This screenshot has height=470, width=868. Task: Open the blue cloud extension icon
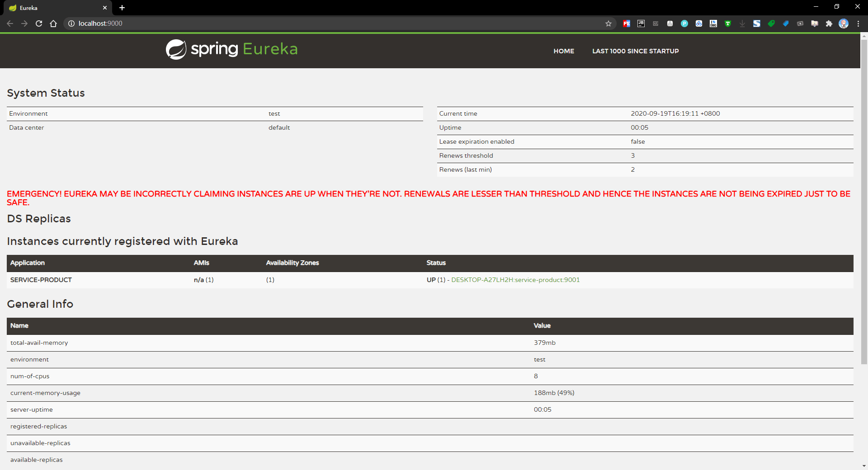pos(699,23)
